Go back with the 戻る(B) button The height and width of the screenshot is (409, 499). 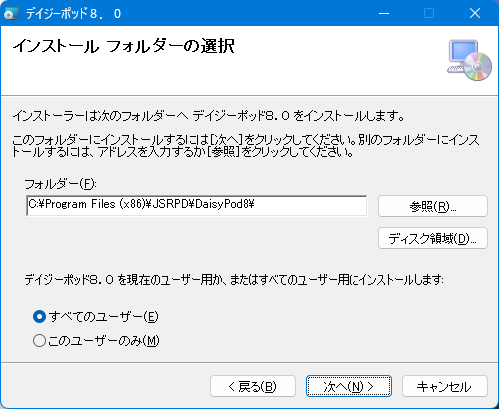pyautogui.click(x=253, y=386)
